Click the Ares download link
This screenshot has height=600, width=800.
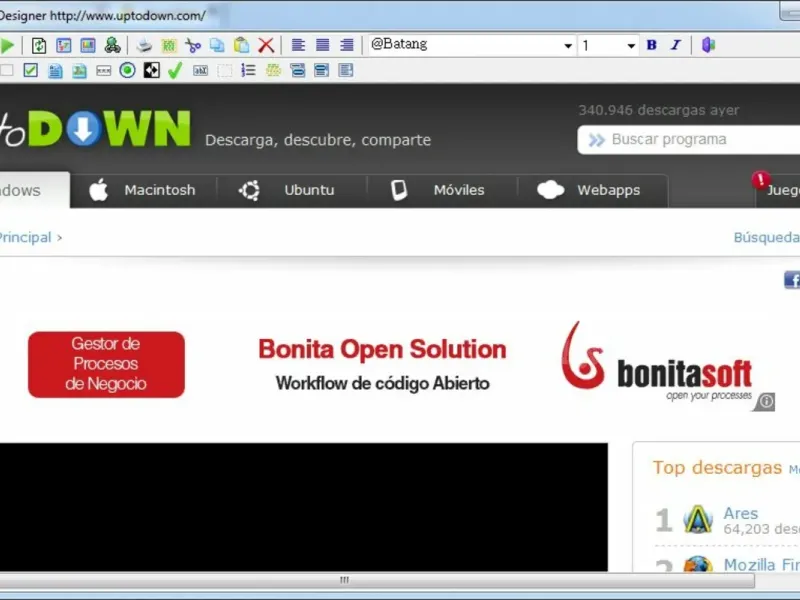point(741,513)
